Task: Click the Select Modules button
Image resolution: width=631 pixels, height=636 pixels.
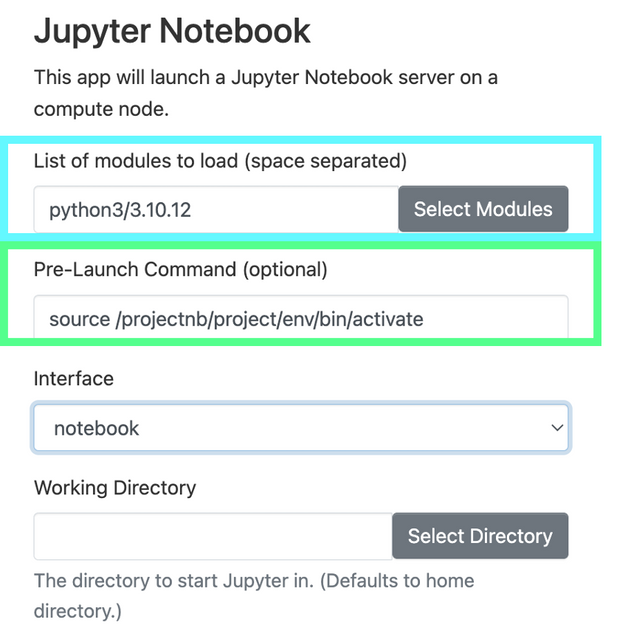Action: pyautogui.click(x=483, y=209)
